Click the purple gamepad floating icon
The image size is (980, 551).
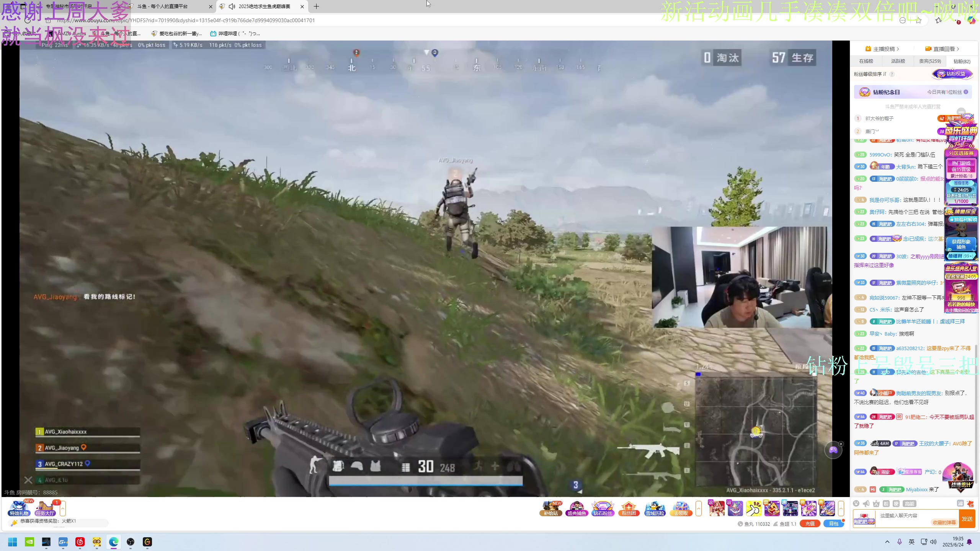point(833,450)
